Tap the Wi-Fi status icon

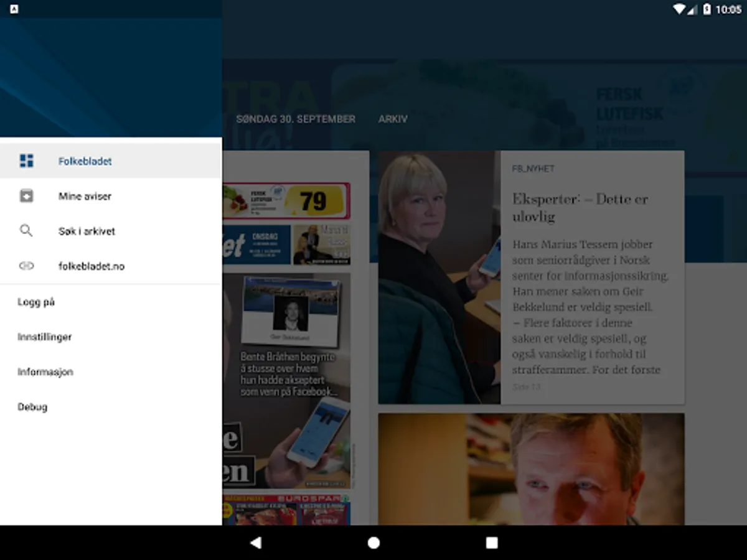(679, 9)
